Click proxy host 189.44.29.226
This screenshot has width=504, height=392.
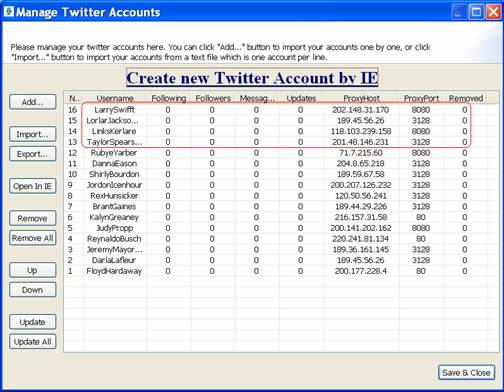(361, 206)
